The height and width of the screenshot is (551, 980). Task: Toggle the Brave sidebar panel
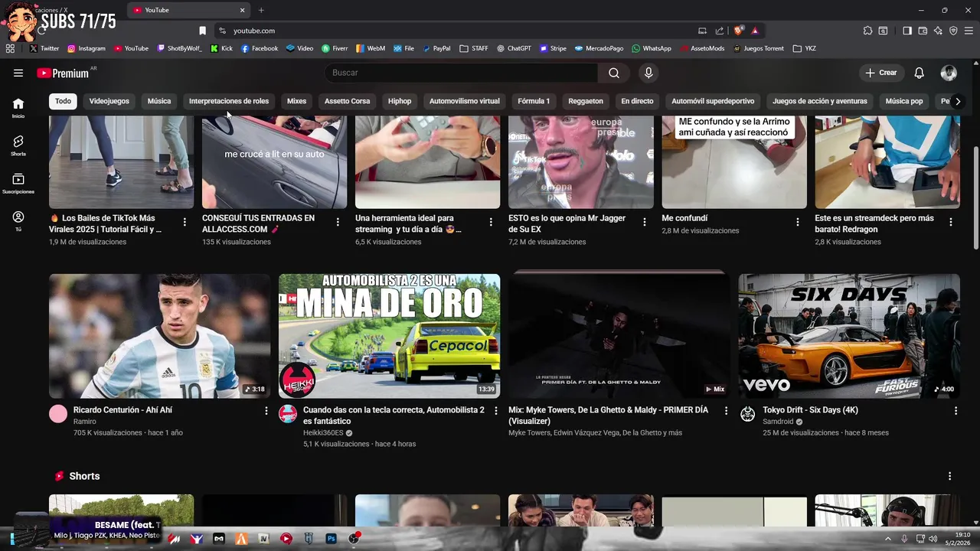coord(907,31)
